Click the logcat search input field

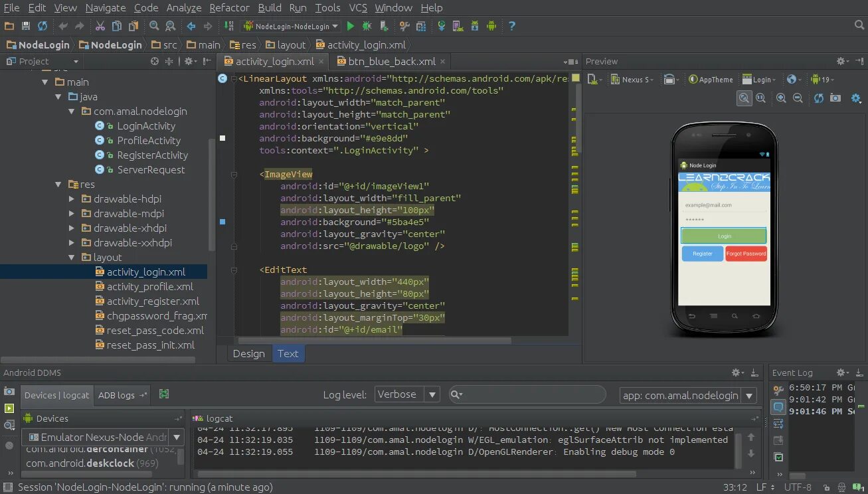(x=527, y=394)
